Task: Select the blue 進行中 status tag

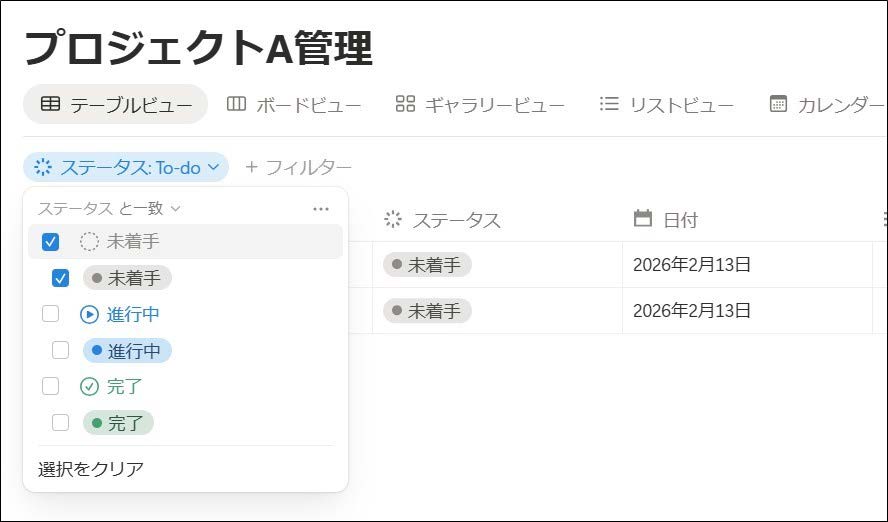Action: coord(127,351)
